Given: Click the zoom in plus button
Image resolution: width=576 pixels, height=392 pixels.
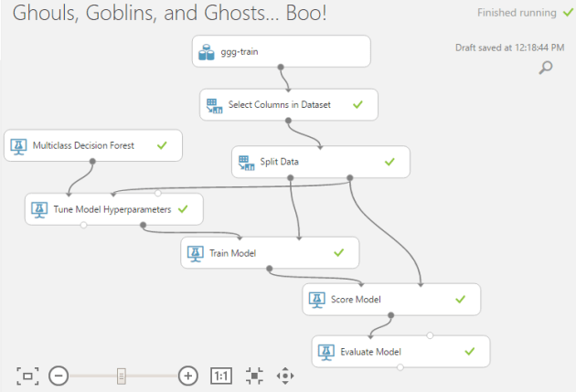Looking at the screenshot, I should 188,376.
